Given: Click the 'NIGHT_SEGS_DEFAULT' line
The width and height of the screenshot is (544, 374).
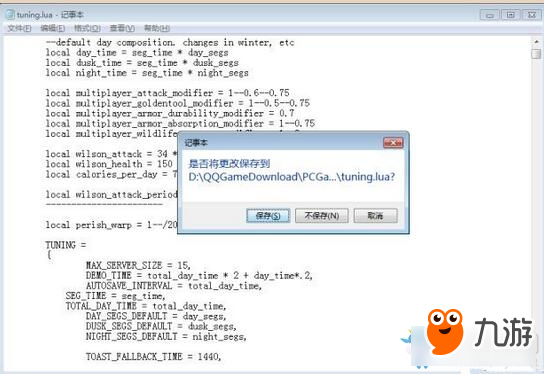Looking at the screenshot, I should pos(166,337).
